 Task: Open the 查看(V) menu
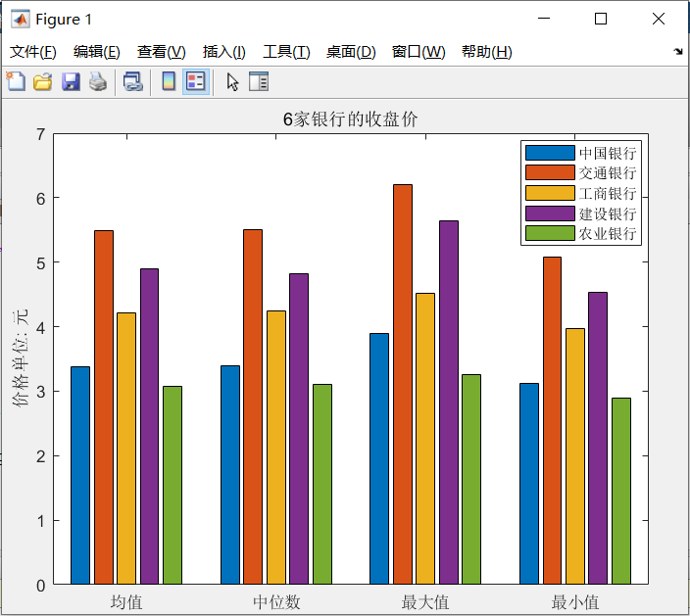pos(162,52)
